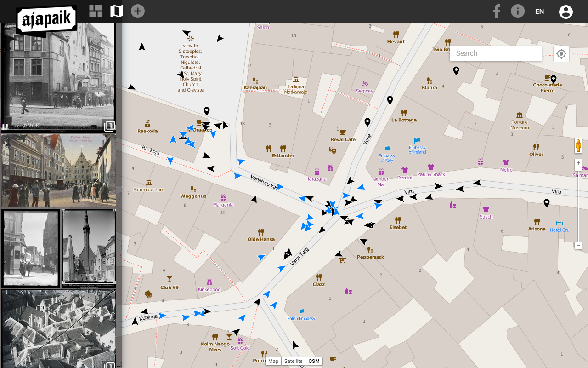Click the Margarita gift shop icon
The width and height of the screenshot is (588, 368).
click(223, 197)
